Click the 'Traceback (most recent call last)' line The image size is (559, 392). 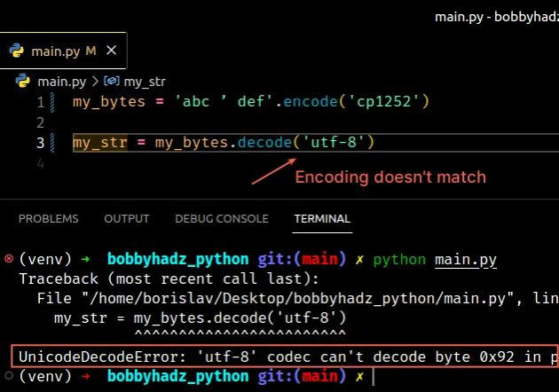169,278
